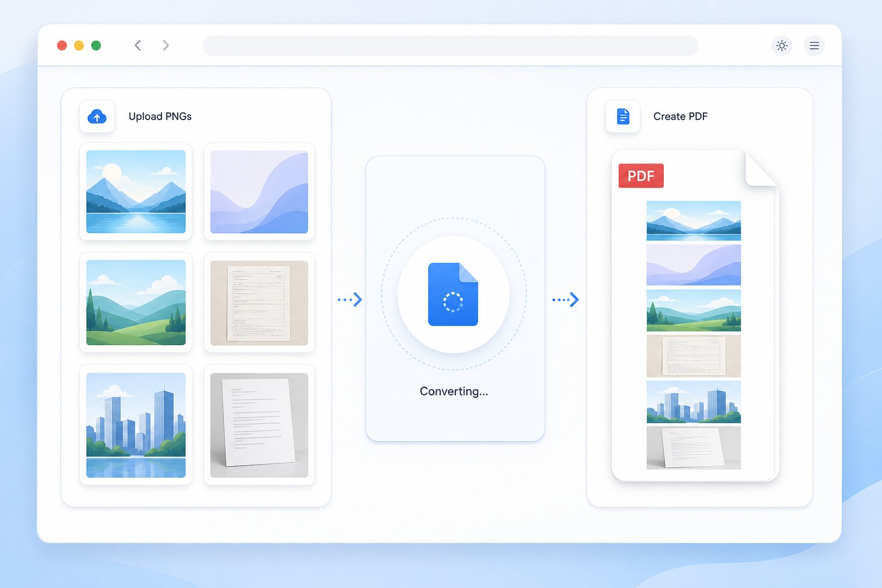Click the converting file spinner icon

(x=453, y=294)
